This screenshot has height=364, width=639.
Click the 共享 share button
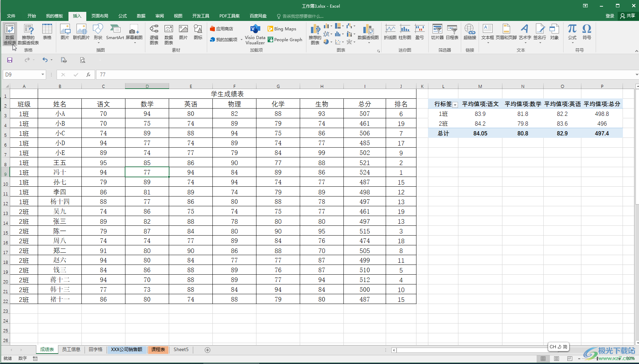tap(628, 16)
